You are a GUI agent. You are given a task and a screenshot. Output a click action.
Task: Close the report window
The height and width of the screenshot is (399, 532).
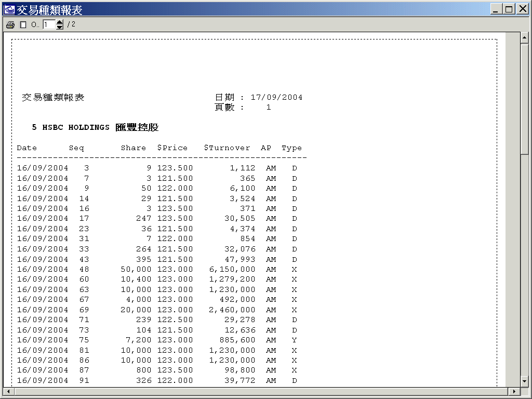point(522,9)
